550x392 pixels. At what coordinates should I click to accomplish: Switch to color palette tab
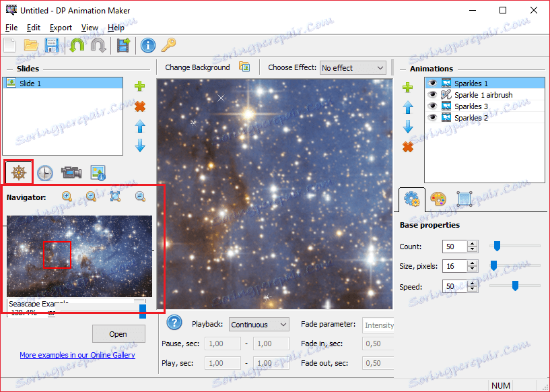(x=438, y=199)
